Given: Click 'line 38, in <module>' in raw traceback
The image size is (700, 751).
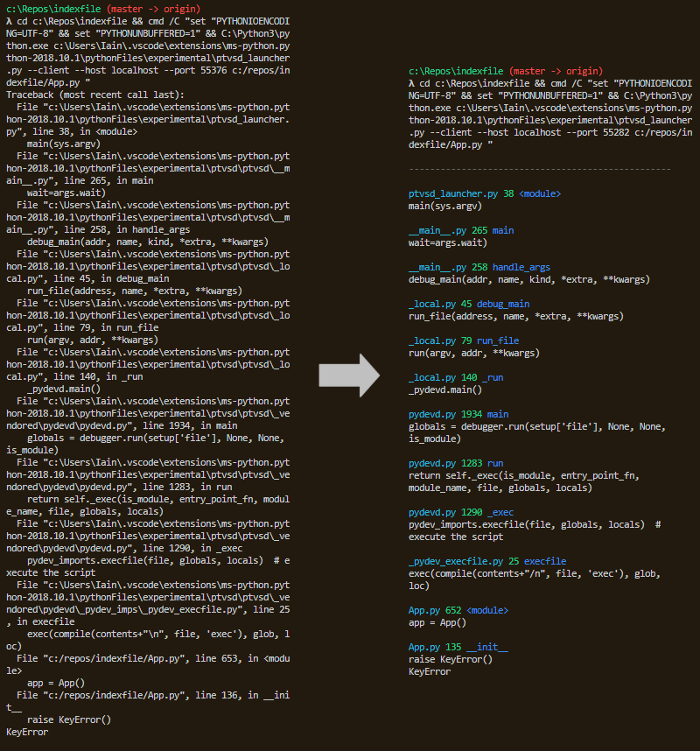Looking at the screenshot, I should click(85, 131).
